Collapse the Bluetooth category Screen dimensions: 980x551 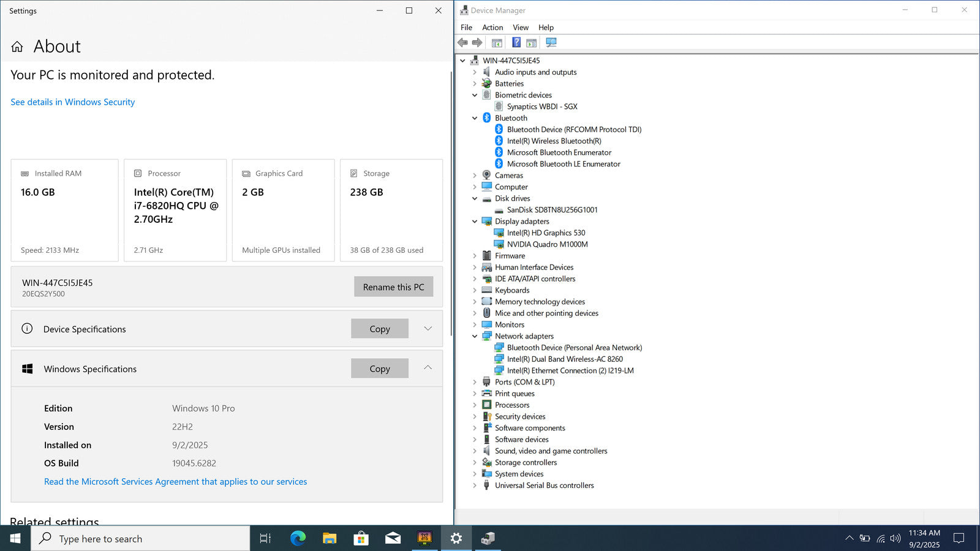click(x=475, y=118)
